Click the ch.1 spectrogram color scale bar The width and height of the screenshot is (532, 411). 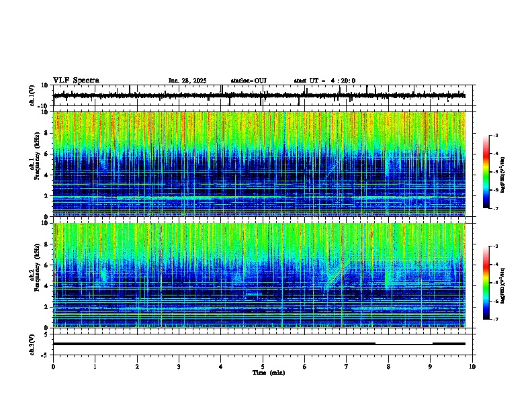tap(486, 172)
